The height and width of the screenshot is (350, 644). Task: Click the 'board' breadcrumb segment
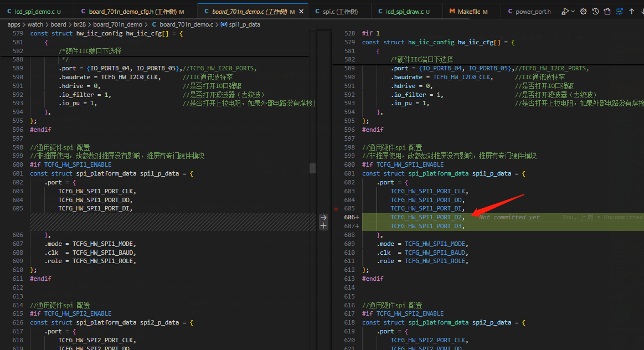(x=58, y=25)
